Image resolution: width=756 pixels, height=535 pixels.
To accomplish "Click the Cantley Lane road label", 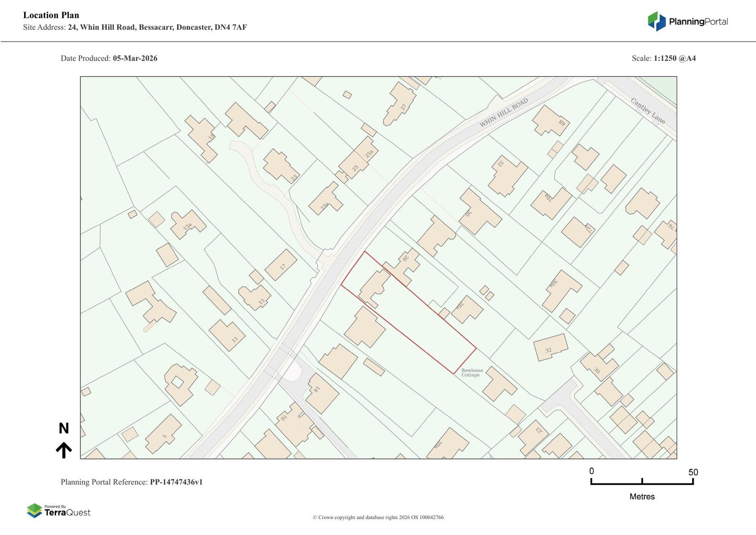I will 648,111.
